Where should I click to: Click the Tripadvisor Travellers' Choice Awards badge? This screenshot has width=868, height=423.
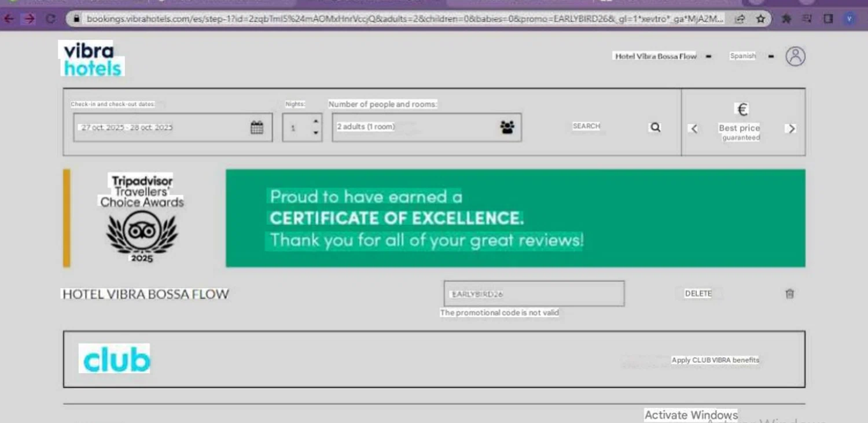[142, 218]
